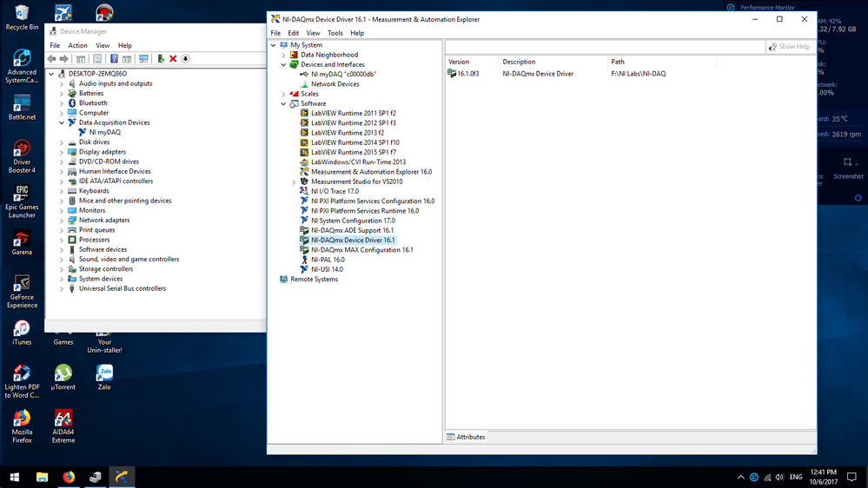Click Description column header
The height and width of the screenshot is (488, 868).
point(553,62)
